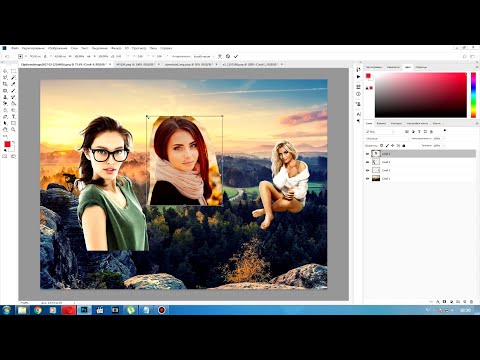The image size is (480, 360).
Task: Create a new group folder icon
Action: click(x=458, y=302)
